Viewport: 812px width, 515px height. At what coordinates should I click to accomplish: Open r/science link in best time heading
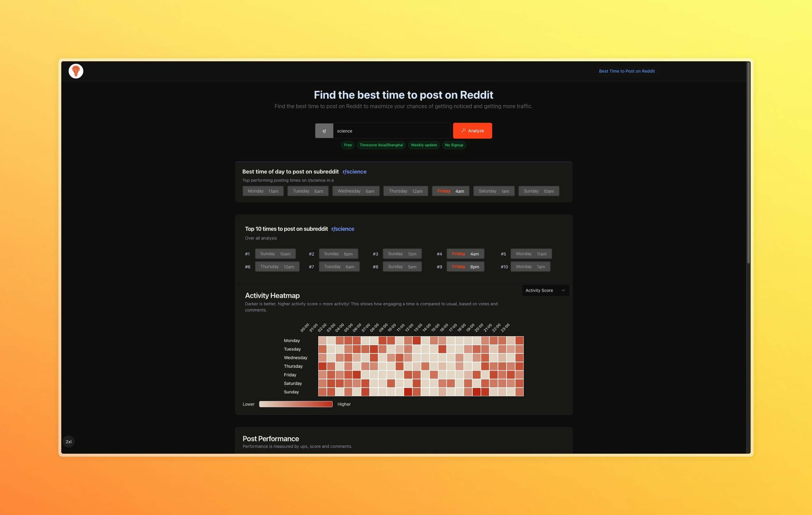tap(354, 172)
